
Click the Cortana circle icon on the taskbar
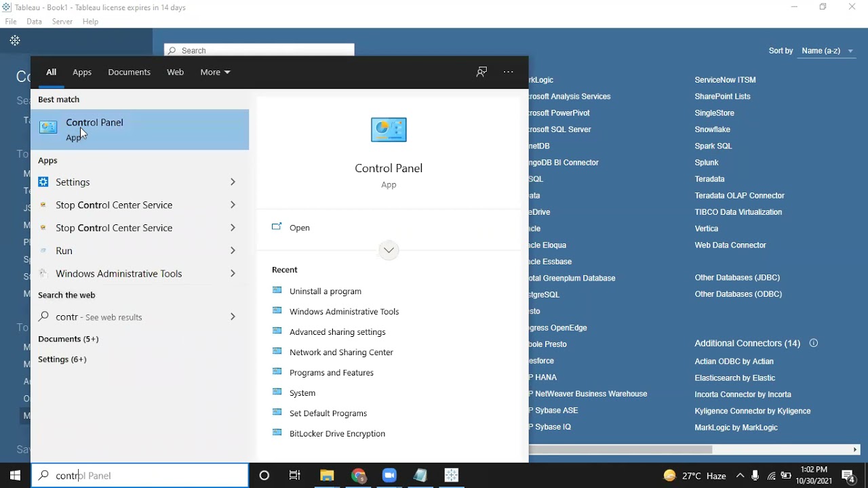[x=264, y=476]
